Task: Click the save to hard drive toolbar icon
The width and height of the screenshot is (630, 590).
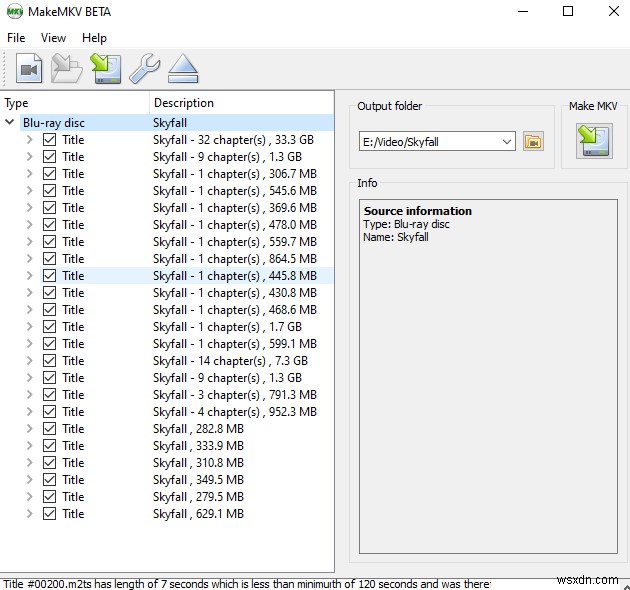Action: coord(106,69)
